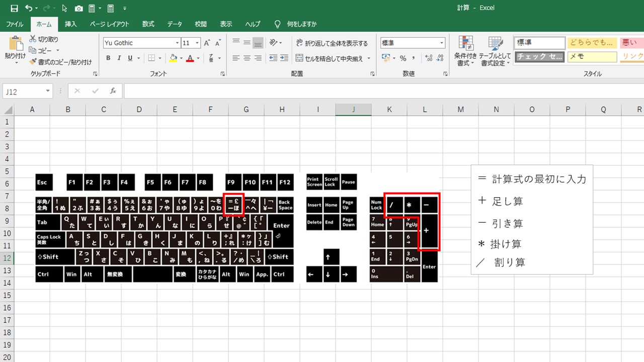Switch to the ページ レイアウト tab
Image resolution: width=644 pixels, height=362 pixels.
pyautogui.click(x=110, y=24)
